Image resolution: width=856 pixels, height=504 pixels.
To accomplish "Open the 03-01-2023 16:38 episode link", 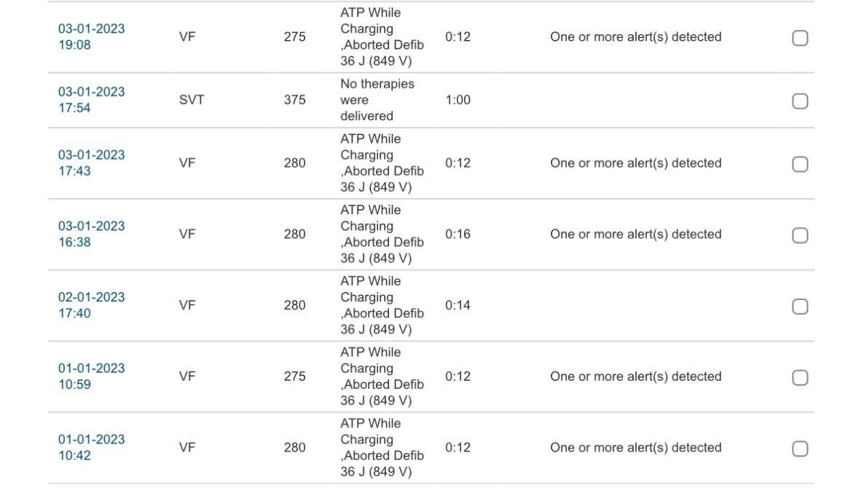I will 91,234.
